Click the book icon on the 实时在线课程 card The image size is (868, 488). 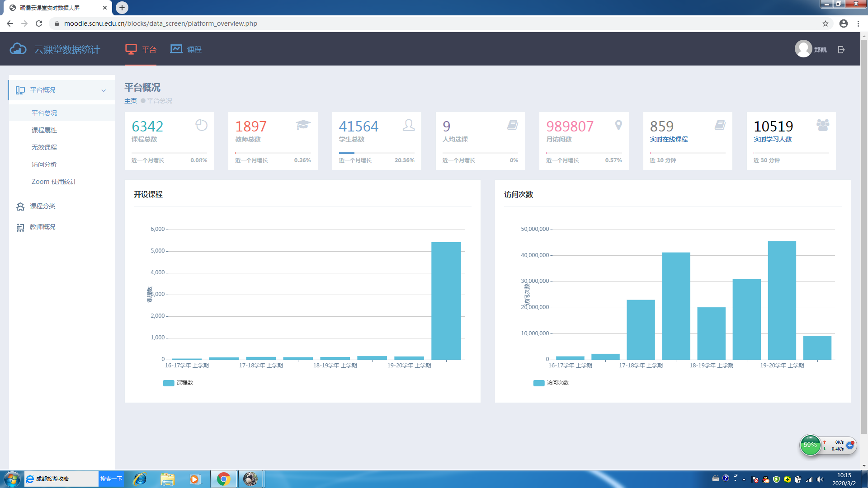point(720,125)
